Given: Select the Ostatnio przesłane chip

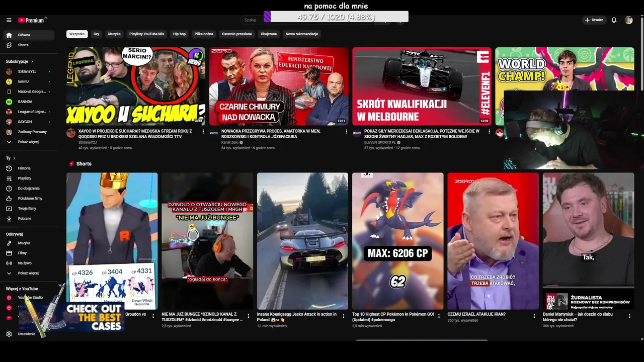Looking at the screenshot, I should [x=237, y=34].
